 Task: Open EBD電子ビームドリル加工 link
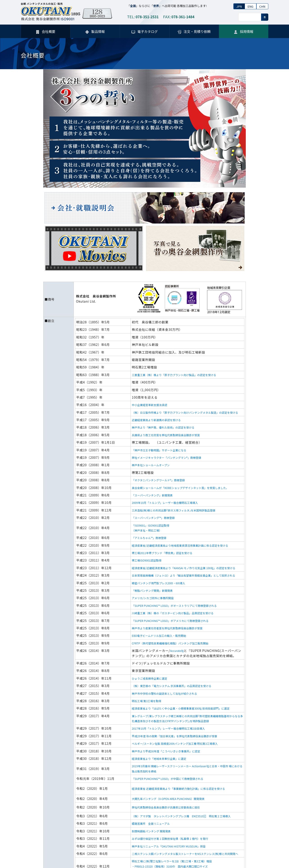click(159, 636)
